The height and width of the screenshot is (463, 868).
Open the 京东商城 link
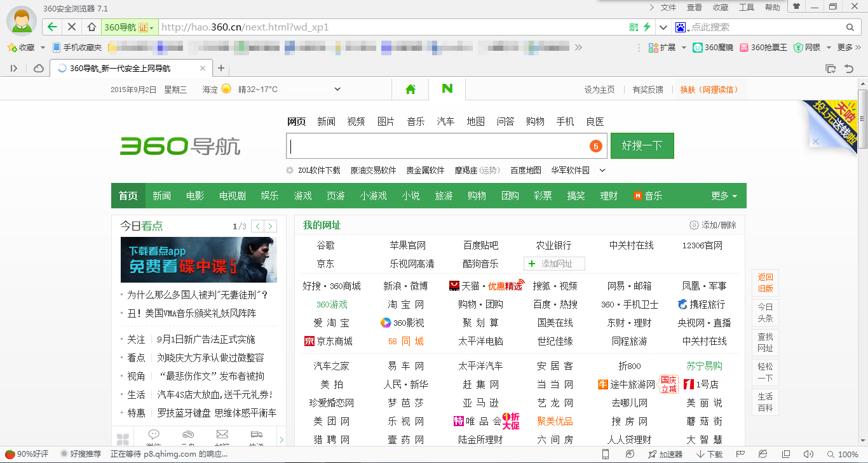click(329, 341)
